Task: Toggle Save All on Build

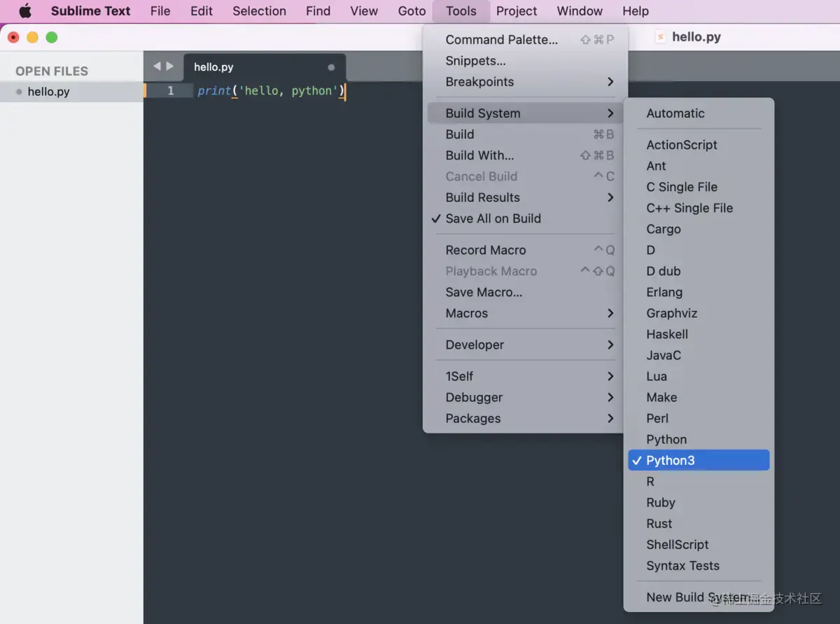Action: click(523, 219)
